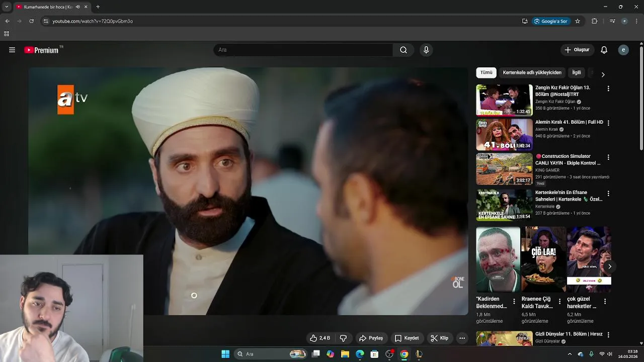Image resolution: width=644 pixels, height=362 pixels.
Task: Focus the YouTube search field
Action: coord(303,50)
